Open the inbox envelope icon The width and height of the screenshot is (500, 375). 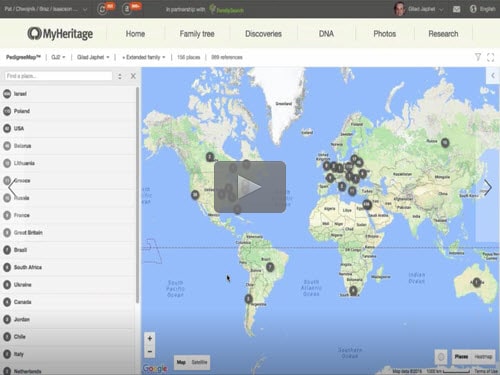pyautogui.click(x=457, y=9)
